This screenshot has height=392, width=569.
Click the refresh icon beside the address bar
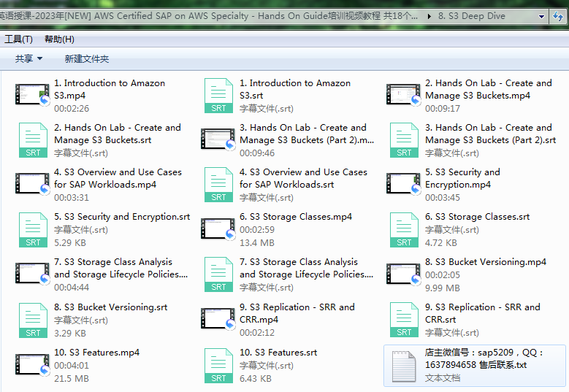[x=558, y=16]
